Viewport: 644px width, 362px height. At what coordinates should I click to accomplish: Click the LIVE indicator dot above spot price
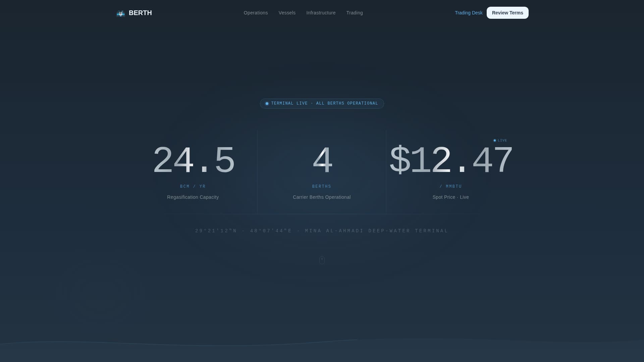point(495,140)
